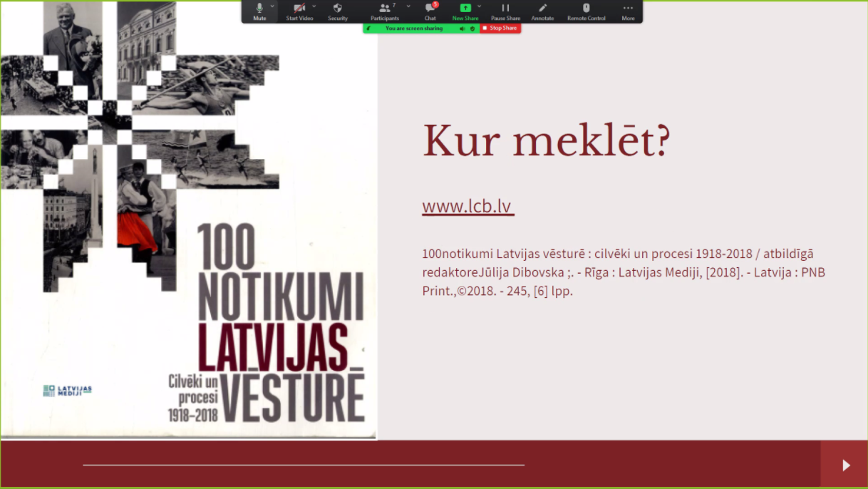Image resolution: width=868 pixels, height=489 pixels.
Task: Start a New Share
Action: tap(465, 11)
